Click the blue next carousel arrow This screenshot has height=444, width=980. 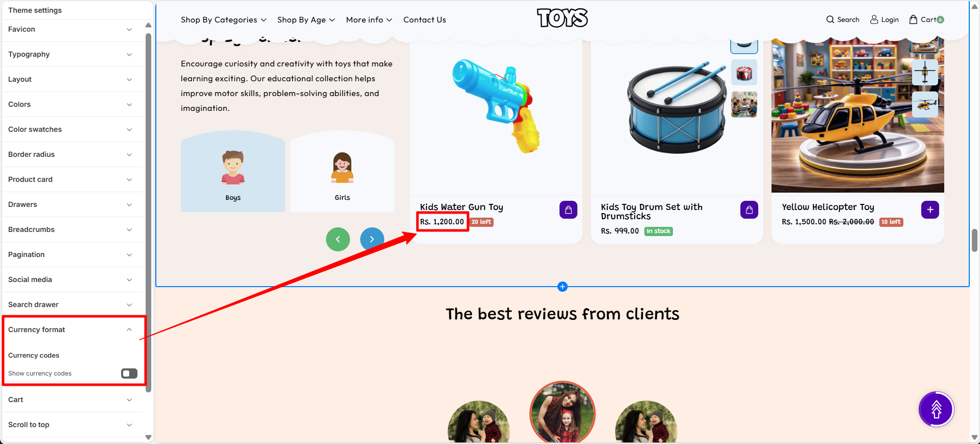[x=372, y=239]
